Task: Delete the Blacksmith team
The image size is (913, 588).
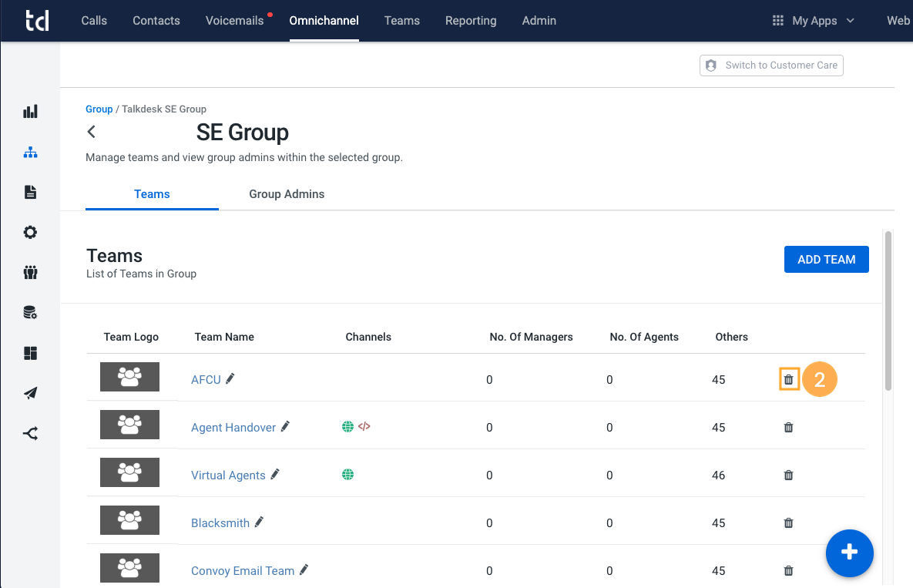Action: point(788,522)
